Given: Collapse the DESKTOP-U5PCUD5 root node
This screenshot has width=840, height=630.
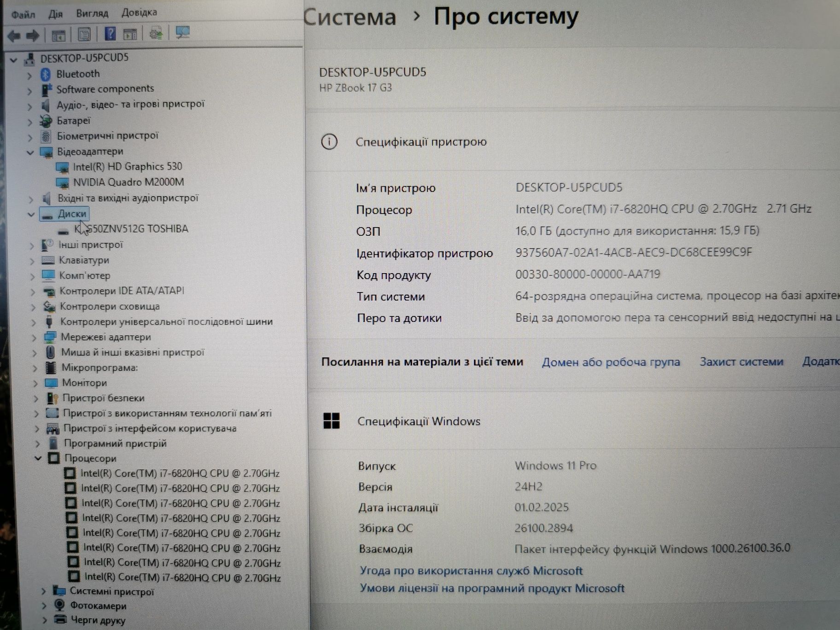Looking at the screenshot, I should coord(14,59).
